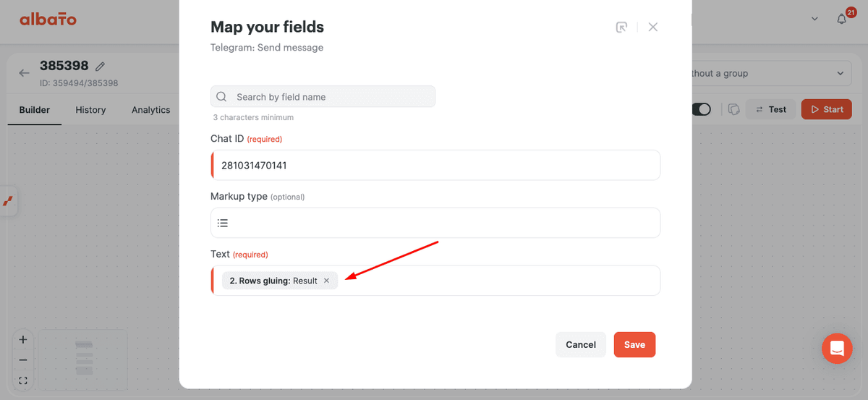Open notifications bell with 21 badge
This screenshot has width=868, height=400.
(842, 19)
